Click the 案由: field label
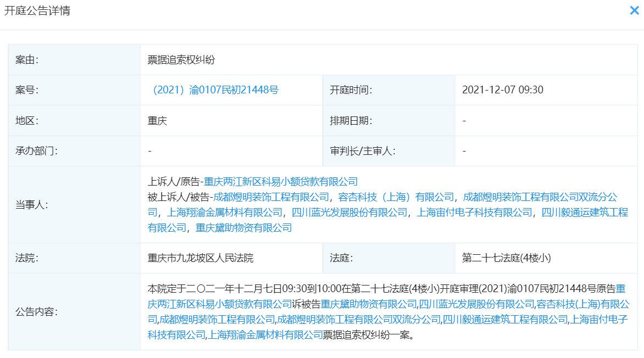 tap(27, 60)
